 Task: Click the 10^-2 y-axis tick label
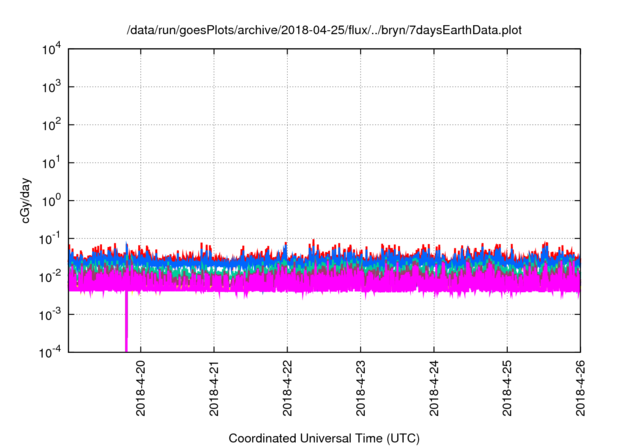(51, 276)
